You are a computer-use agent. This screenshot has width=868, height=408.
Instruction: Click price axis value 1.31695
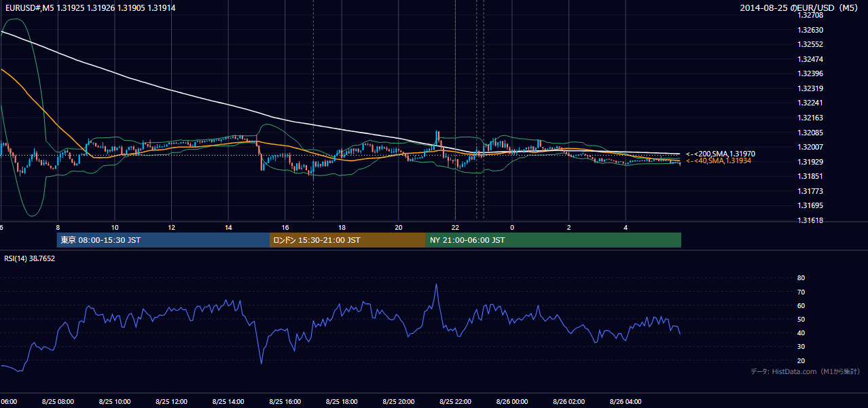click(810, 205)
